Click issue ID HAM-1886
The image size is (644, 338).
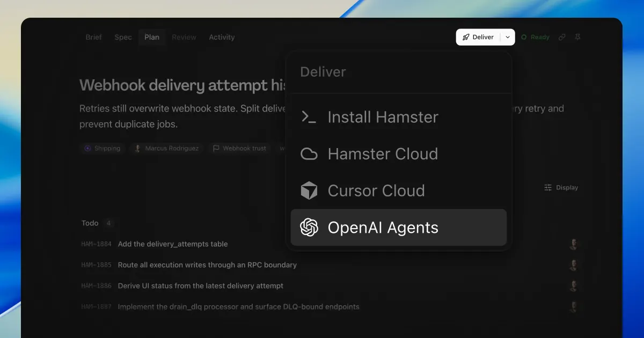(96, 286)
